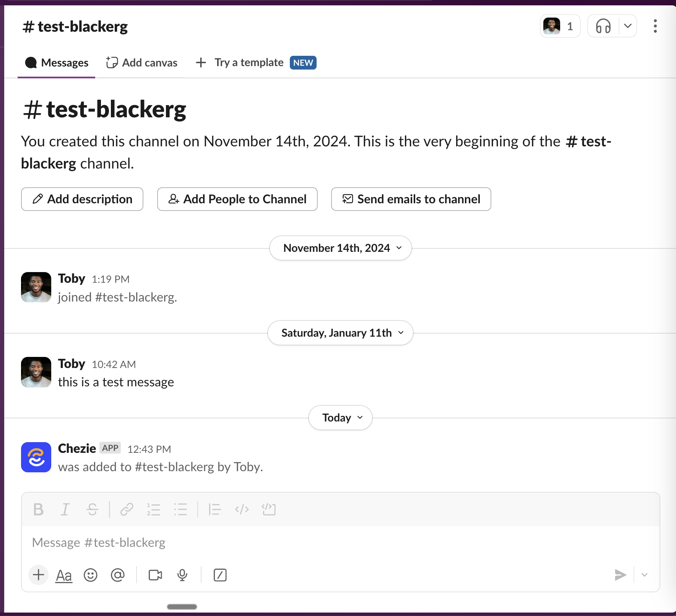Expand the November 14th, 2024 date dropdown
Viewport: 676px width, 616px height.
340,248
